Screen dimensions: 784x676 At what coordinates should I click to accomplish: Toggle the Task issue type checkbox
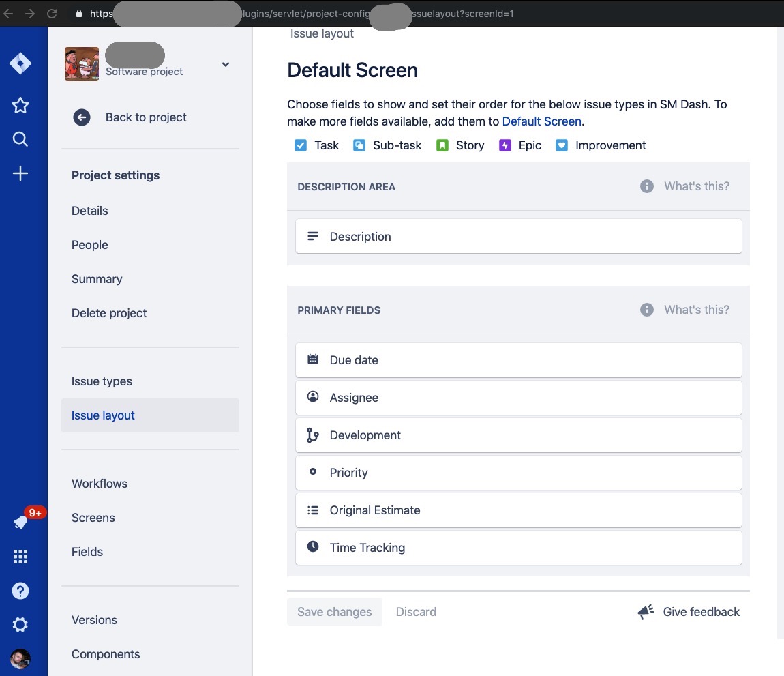pyautogui.click(x=301, y=145)
